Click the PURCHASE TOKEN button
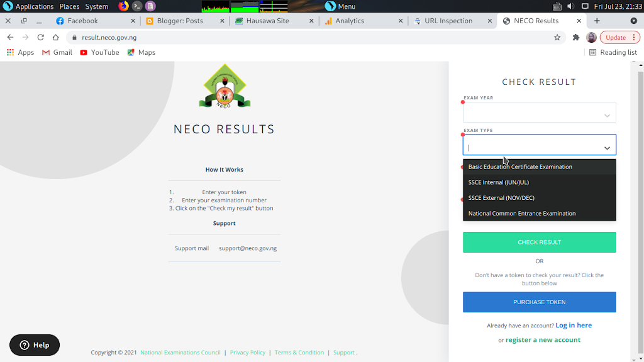This screenshot has height=362, width=644. [x=539, y=302]
